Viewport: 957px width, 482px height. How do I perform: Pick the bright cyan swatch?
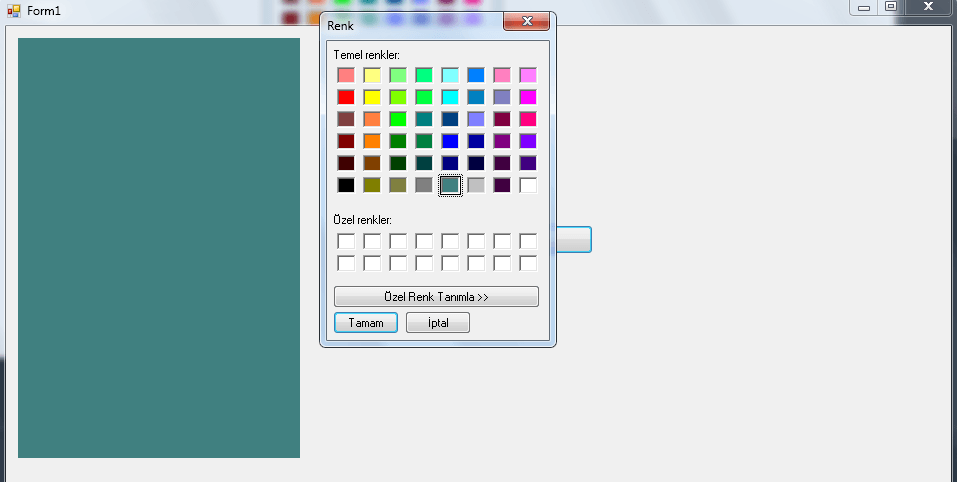(x=450, y=97)
